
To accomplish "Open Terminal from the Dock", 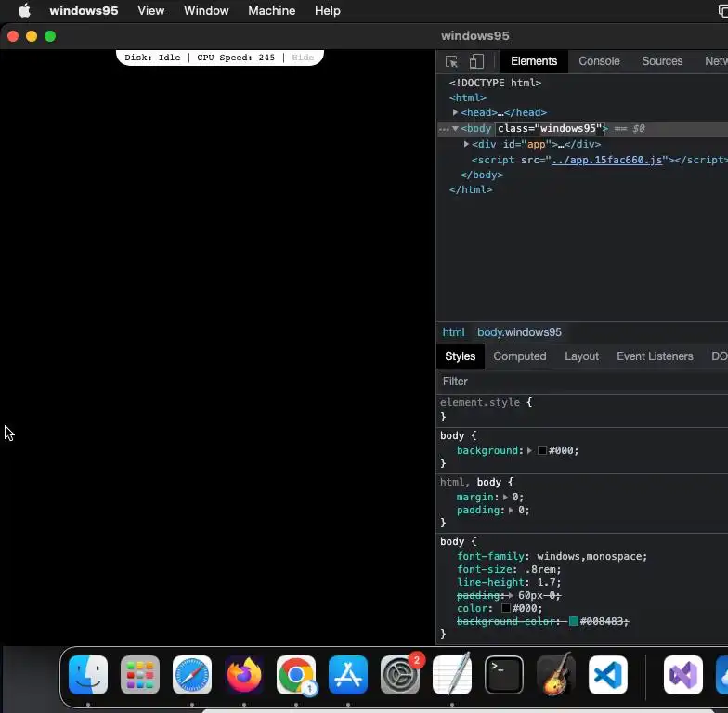I will (x=504, y=674).
